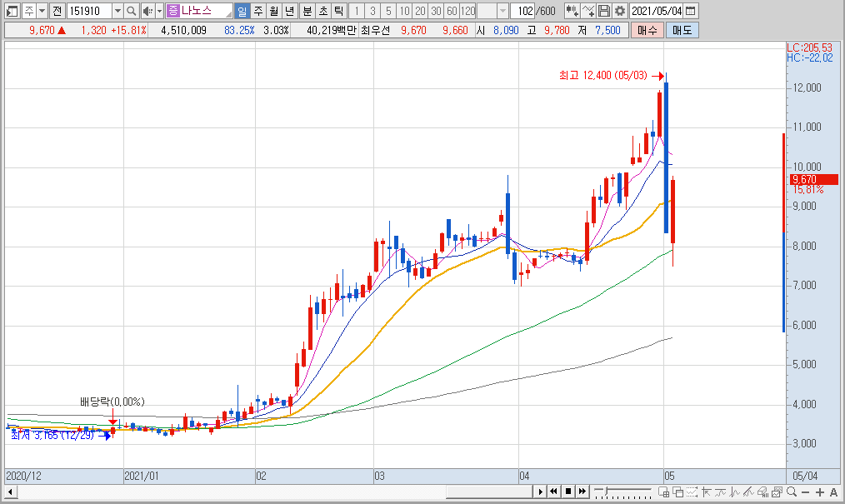This screenshot has width=845, height=504.
Task: Click the axis crosshair tool icon
Action: pyautogui.click(x=706, y=492)
